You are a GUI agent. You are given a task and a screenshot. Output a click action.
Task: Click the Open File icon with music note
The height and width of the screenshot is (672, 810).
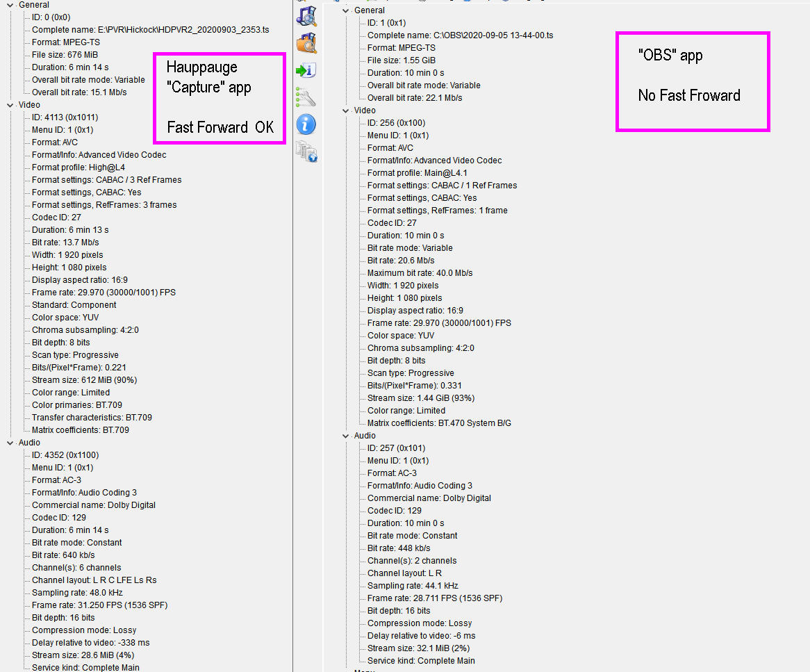point(306,16)
